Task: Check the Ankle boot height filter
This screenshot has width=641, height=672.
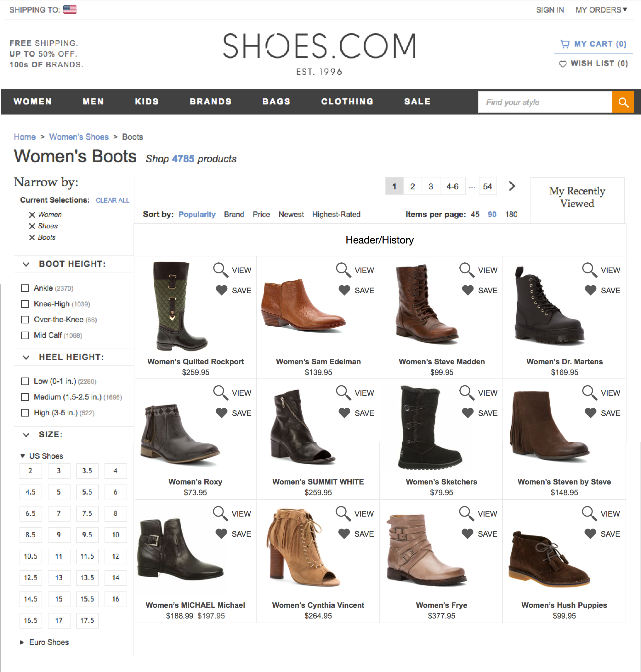Action: pos(25,288)
